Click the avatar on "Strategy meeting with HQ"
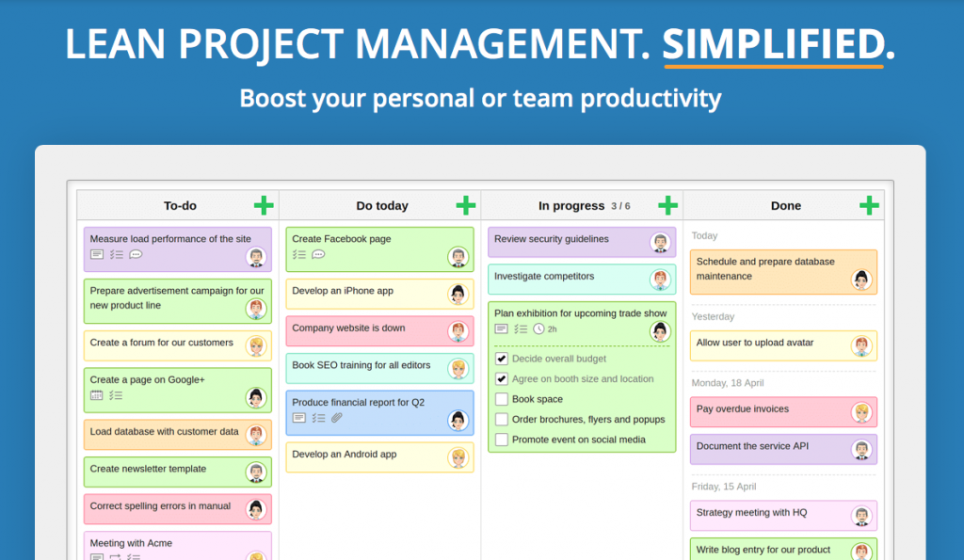This screenshot has width=964, height=560. (x=862, y=515)
